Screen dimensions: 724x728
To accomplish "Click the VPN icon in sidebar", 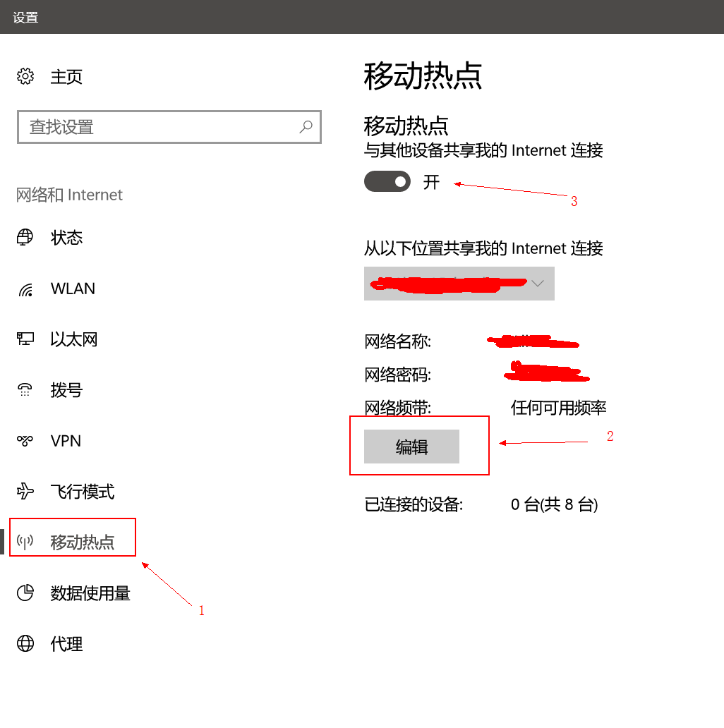I will (x=25, y=441).
